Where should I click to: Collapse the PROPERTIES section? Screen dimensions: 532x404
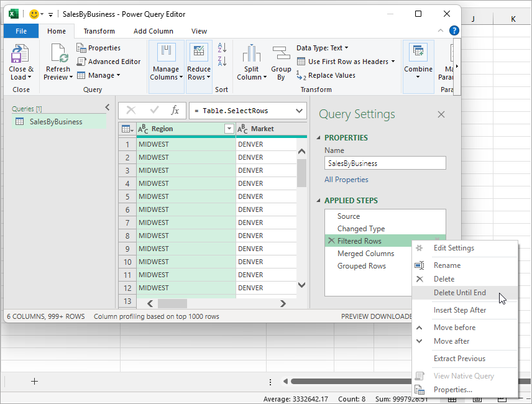pyautogui.click(x=318, y=138)
